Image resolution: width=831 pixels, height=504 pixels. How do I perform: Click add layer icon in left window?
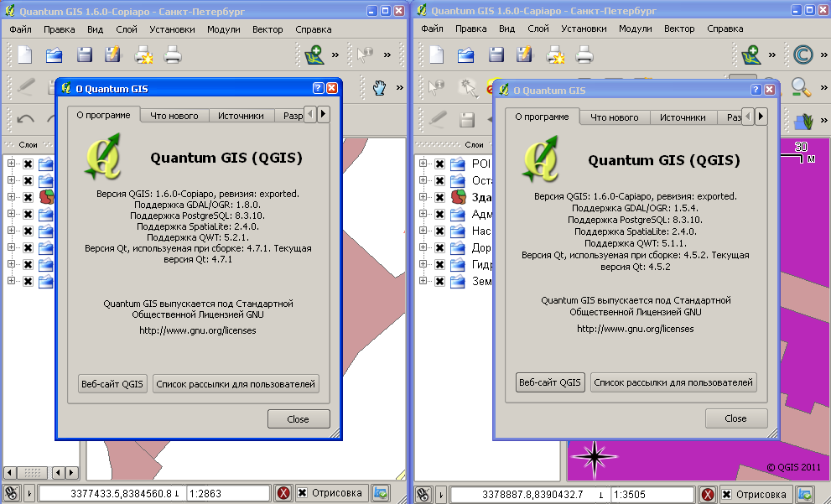click(x=314, y=55)
